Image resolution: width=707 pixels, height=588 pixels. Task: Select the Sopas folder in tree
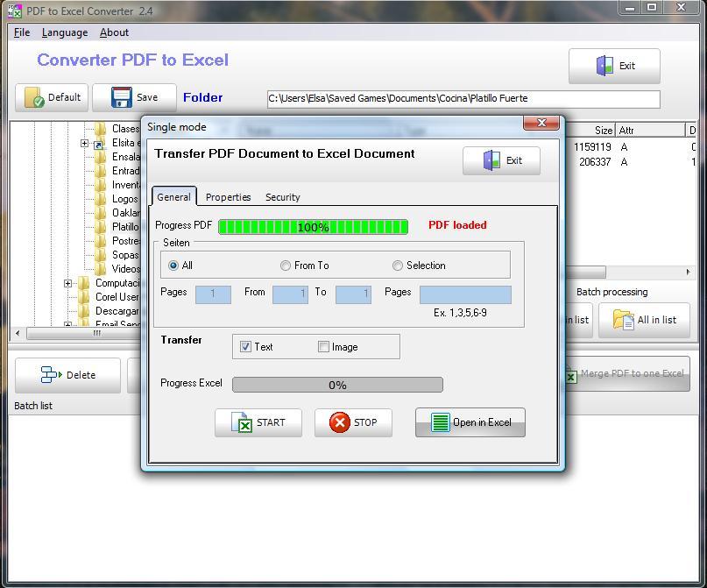(125, 255)
